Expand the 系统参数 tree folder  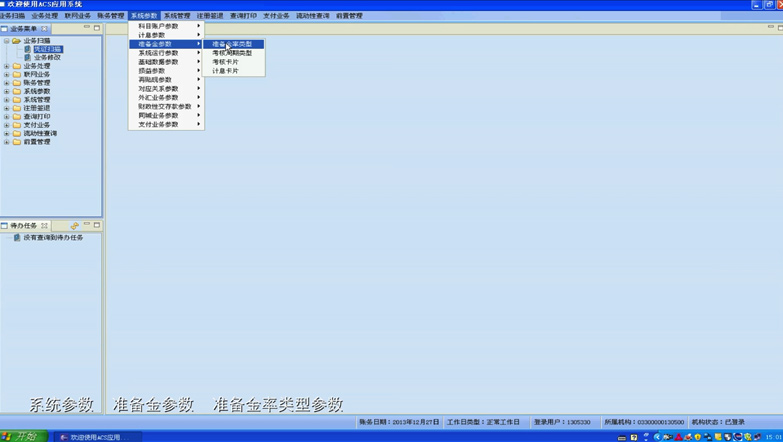pyautogui.click(x=6, y=91)
